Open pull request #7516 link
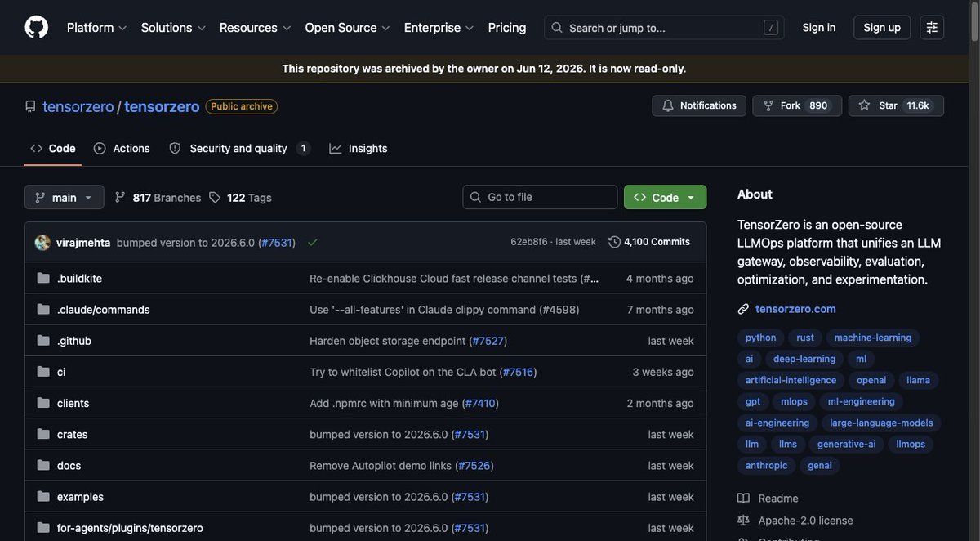 point(518,372)
